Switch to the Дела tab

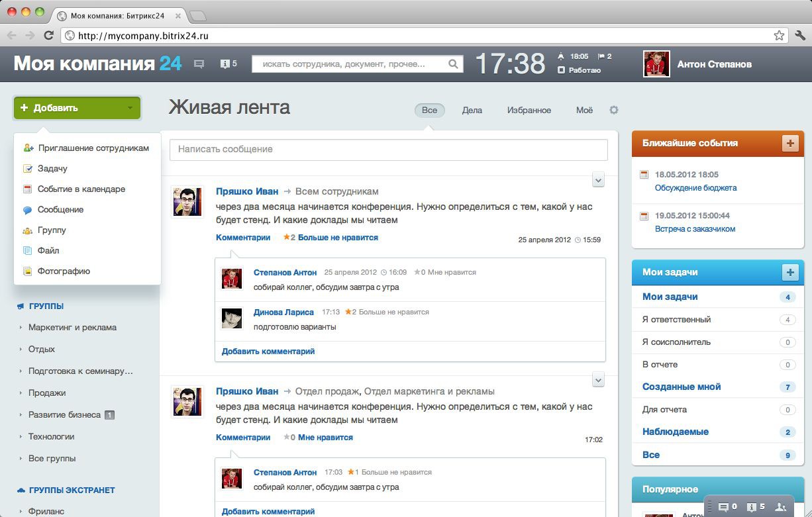click(x=472, y=110)
